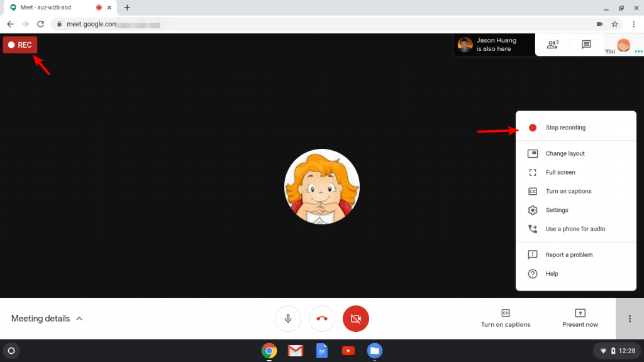The height and width of the screenshot is (362, 644).
Task: Turn the camera back on
Action: coord(356,319)
